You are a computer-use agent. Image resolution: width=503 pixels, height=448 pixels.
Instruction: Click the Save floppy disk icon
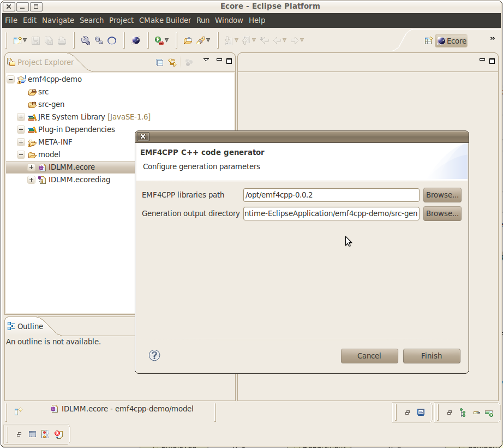35,40
